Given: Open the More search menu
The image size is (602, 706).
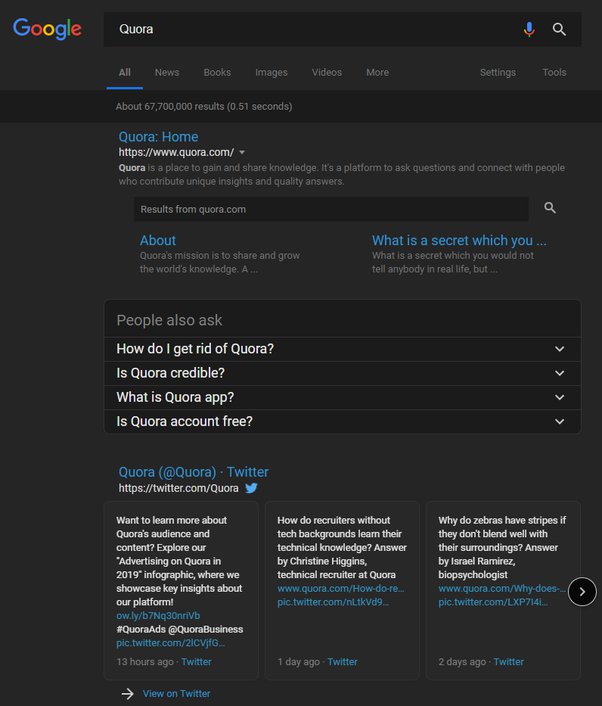Looking at the screenshot, I should click(x=377, y=72).
